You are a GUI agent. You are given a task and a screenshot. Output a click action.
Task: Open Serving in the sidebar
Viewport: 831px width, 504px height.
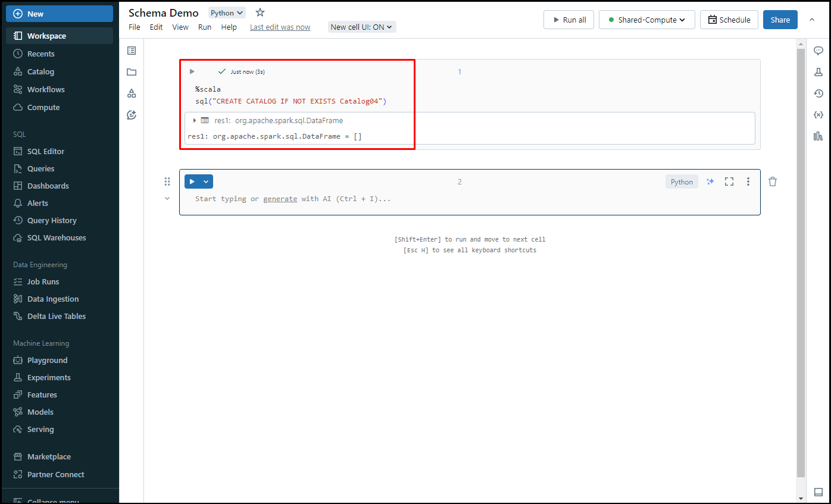[x=60, y=429]
